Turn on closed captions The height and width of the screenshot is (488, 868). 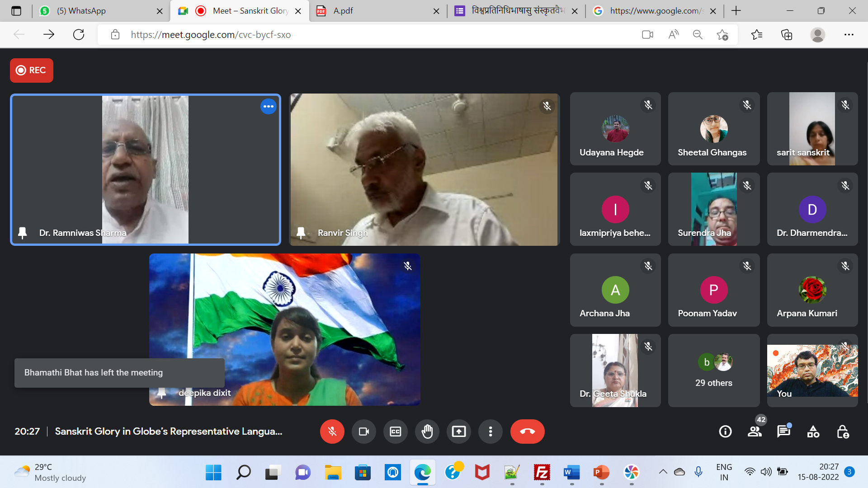(395, 432)
